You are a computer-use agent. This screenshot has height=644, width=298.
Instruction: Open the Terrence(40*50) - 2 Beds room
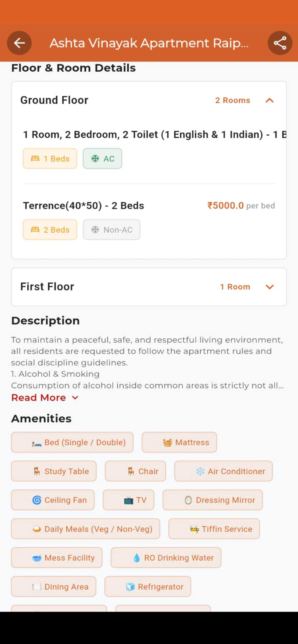pyautogui.click(x=84, y=206)
